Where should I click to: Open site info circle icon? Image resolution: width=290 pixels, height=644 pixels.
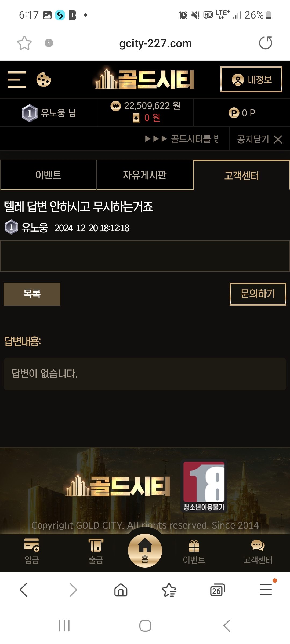tap(49, 43)
